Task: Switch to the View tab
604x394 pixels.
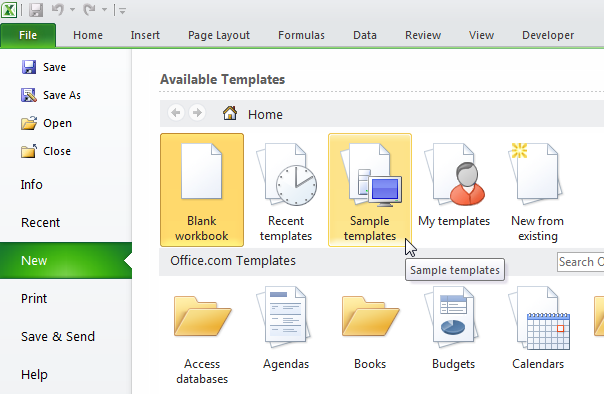Action: [x=482, y=35]
